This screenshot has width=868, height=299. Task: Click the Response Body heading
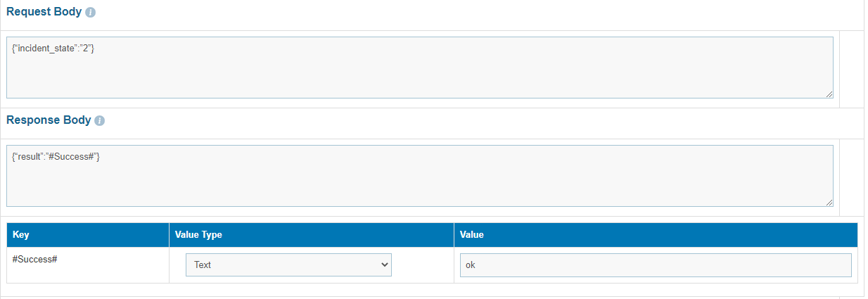49,120
